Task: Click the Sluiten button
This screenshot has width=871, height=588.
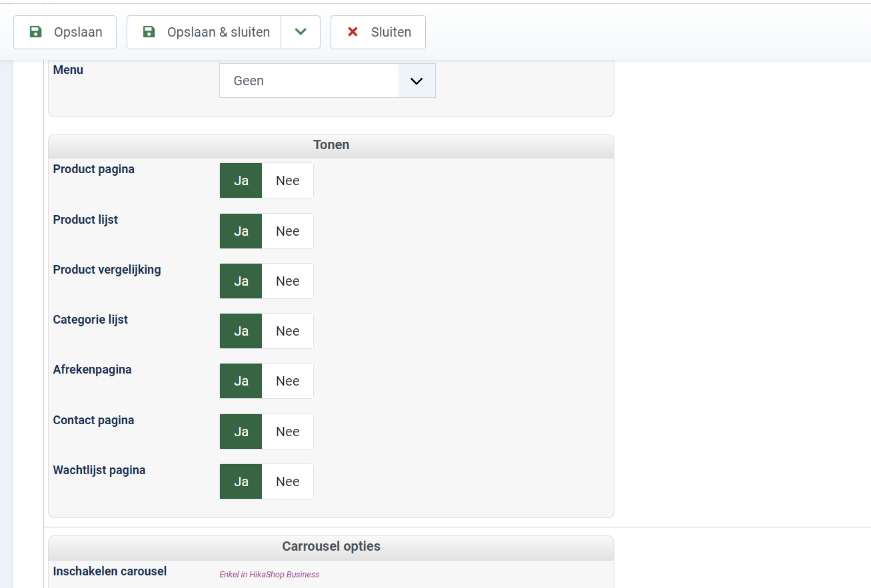Action: [x=378, y=32]
